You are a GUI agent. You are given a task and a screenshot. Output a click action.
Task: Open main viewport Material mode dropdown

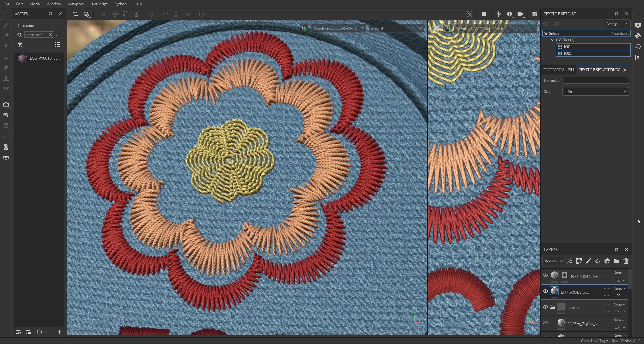tap(396, 28)
